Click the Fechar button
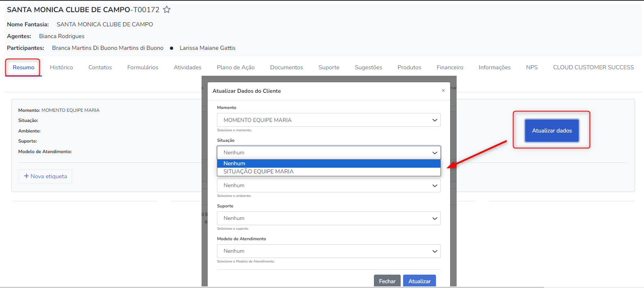The height and width of the screenshot is (288, 644). [x=387, y=281]
